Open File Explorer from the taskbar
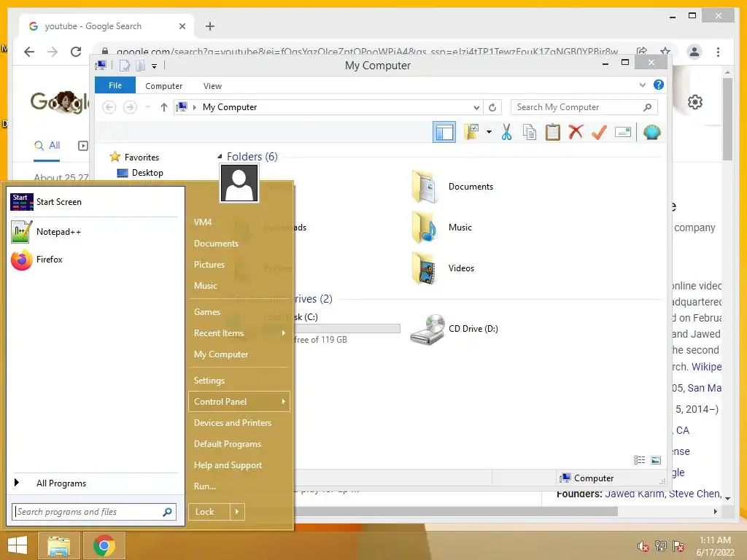747x560 pixels. click(x=59, y=545)
